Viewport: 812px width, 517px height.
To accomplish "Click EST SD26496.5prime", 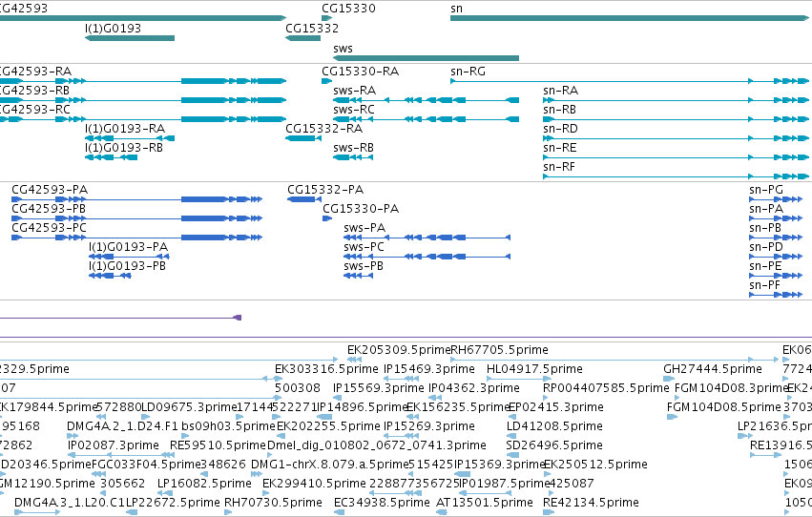I will pyautogui.click(x=554, y=446).
